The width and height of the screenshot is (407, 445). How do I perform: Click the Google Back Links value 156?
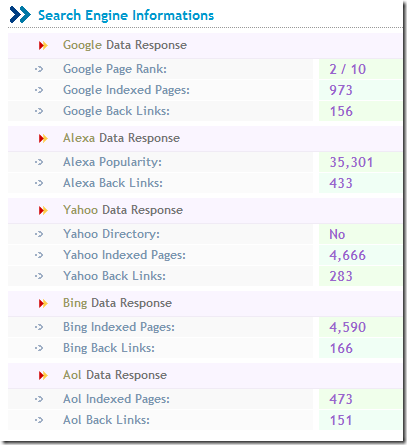pos(341,111)
